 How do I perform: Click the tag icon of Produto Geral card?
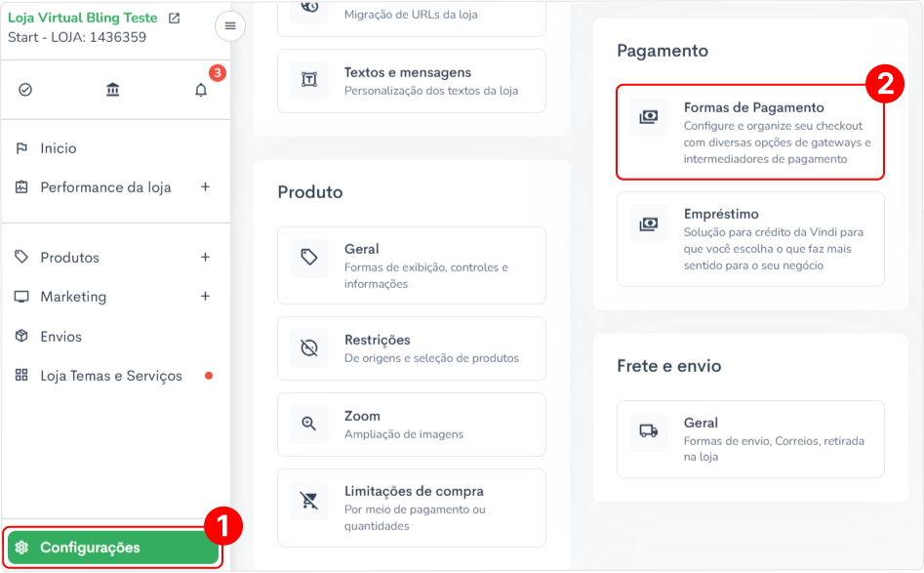coord(309,257)
